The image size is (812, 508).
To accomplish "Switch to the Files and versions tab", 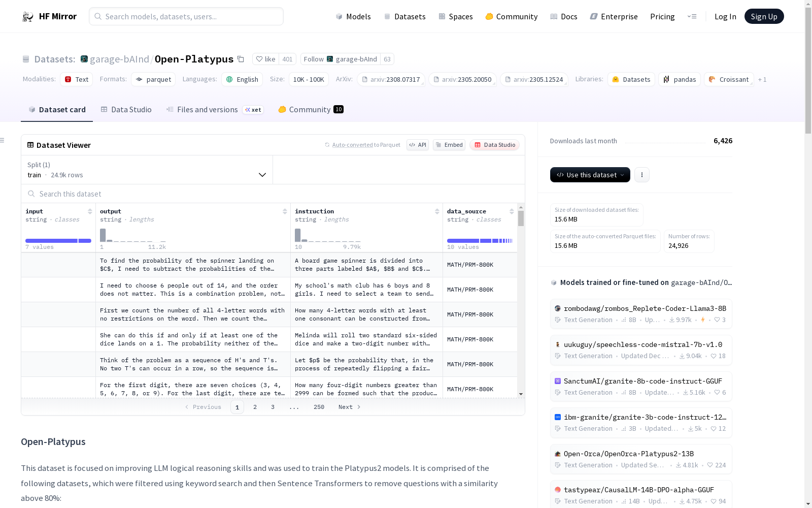I will pyautogui.click(x=207, y=110).
